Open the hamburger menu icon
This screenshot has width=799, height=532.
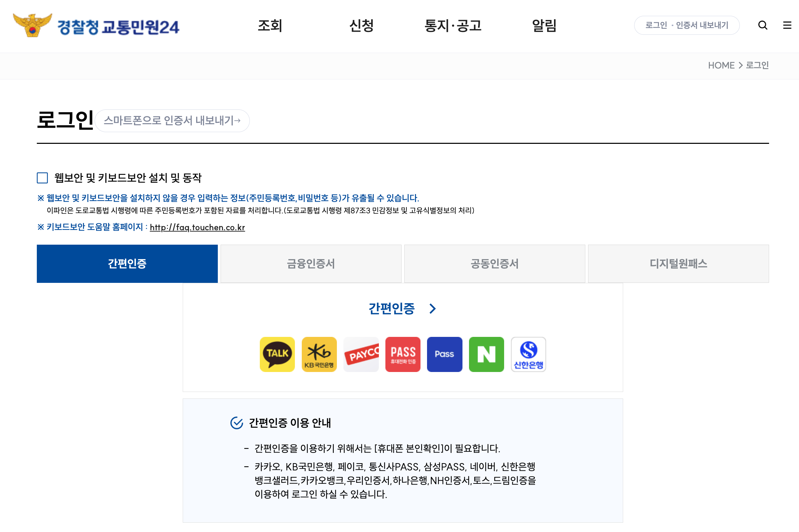(x=787, y=25)
